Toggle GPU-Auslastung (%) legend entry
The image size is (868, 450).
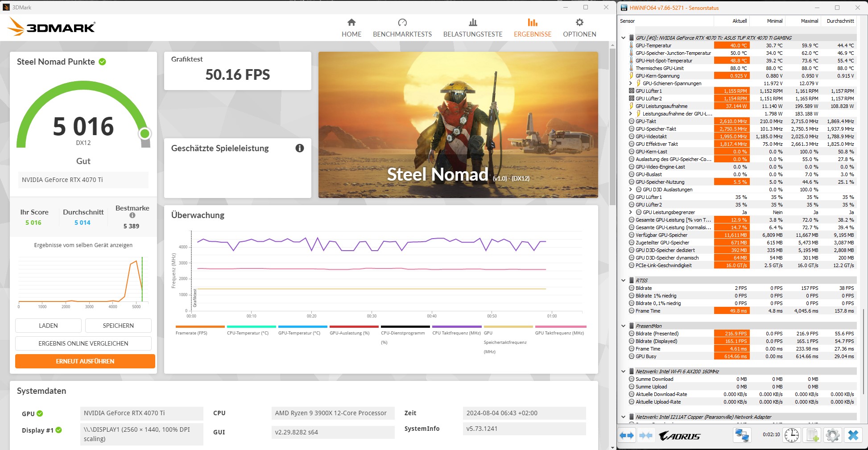(x=354, y=330)
